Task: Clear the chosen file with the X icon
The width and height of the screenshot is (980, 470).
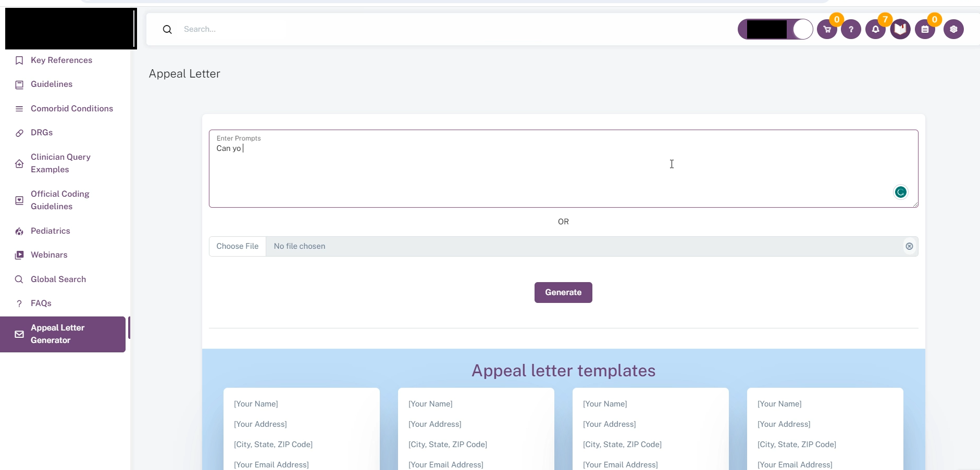Action: point(909,247)
